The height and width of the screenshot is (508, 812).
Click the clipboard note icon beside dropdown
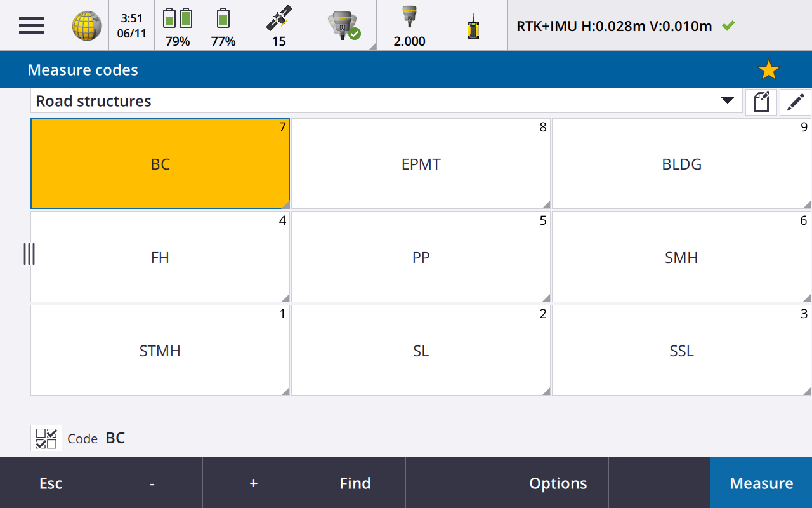click(761, 102)
